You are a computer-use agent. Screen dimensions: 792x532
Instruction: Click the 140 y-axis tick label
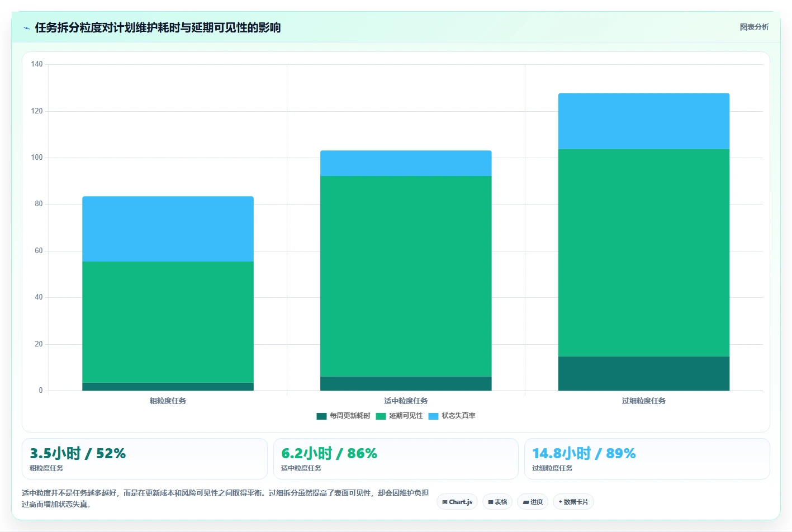(37, 64)
